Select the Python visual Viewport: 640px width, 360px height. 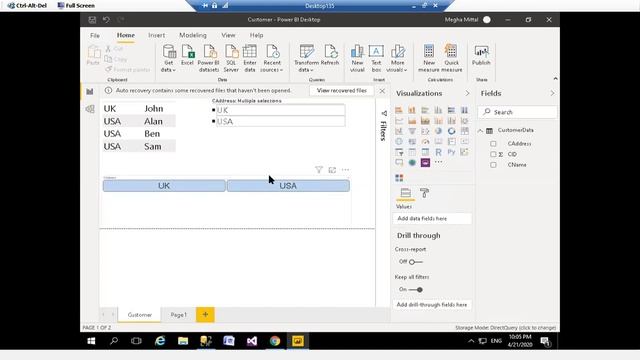pos(451,152)
